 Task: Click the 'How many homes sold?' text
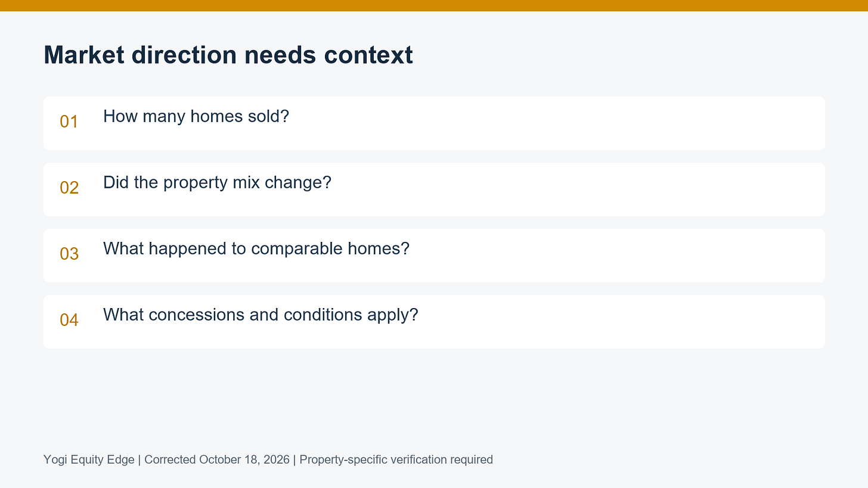click(x=196, y=116)
